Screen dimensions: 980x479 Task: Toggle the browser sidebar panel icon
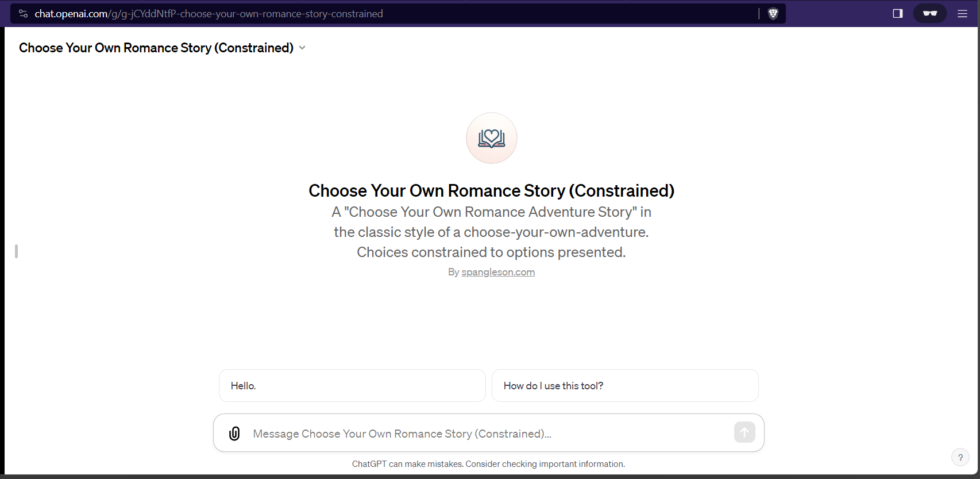pyautogui.click(x=898, y=14)
